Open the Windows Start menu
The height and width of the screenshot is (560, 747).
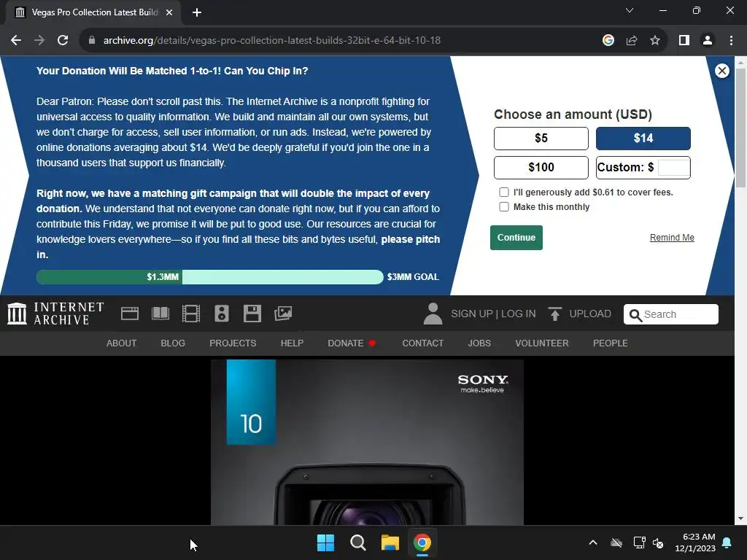click(x=326, y=542)
